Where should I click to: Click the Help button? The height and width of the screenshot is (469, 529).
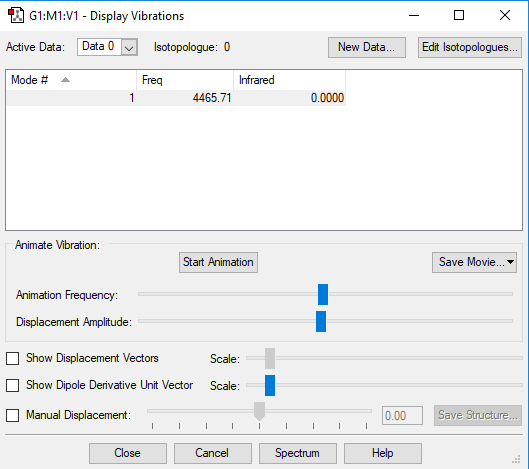click(383, 453)
